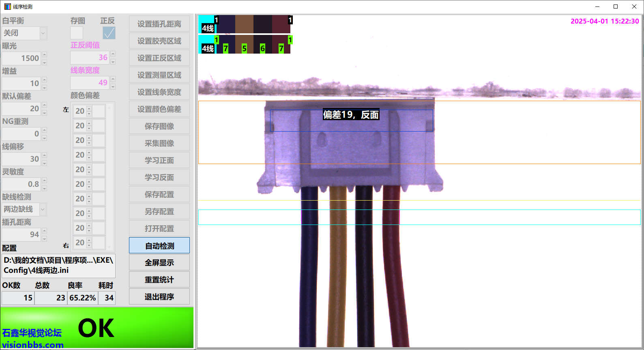Screen dimensions: 644x350
Task: Click the 重置统计 reset statistics button
Action: click(159, 280)
